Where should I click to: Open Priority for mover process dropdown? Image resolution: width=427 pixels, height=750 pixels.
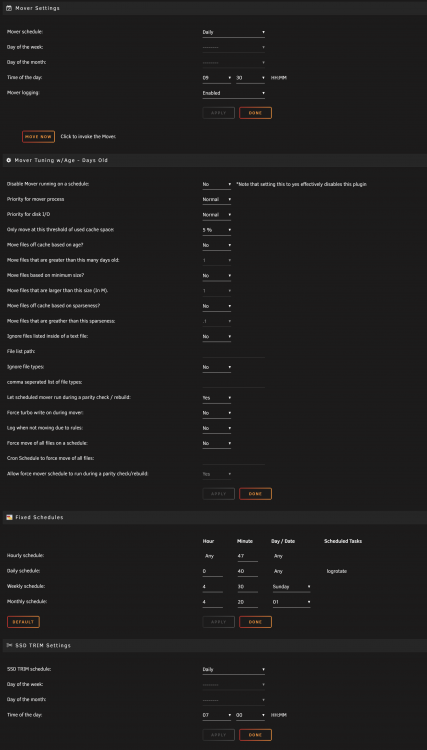217,199
